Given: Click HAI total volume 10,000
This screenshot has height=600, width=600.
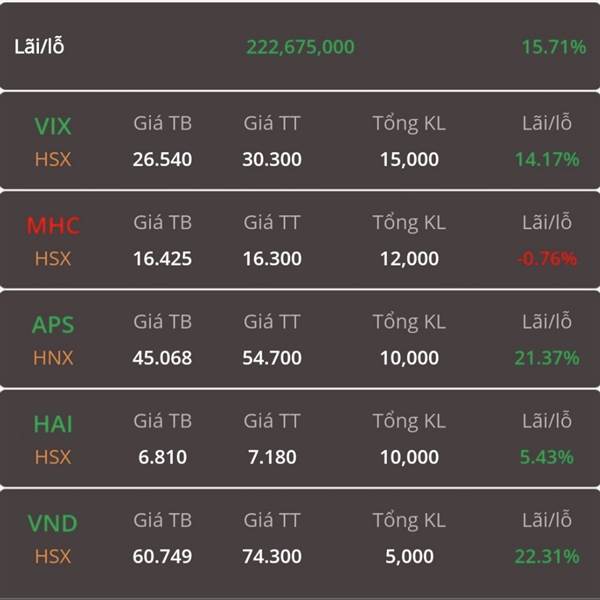Looking at the screenshot, I should (x=409, y=457).
